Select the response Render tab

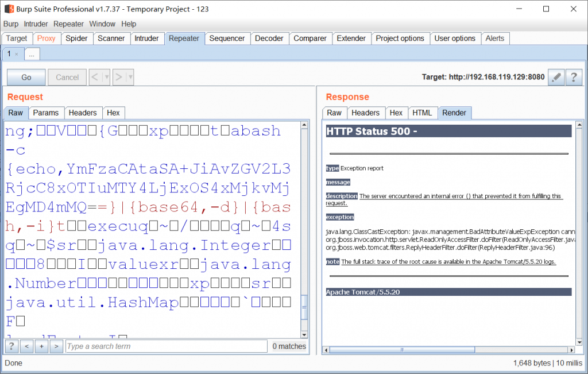pos(454,113)
